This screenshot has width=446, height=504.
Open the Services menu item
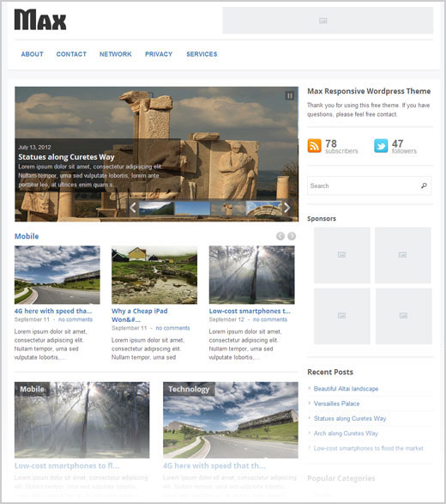click(x=202, y=54)
